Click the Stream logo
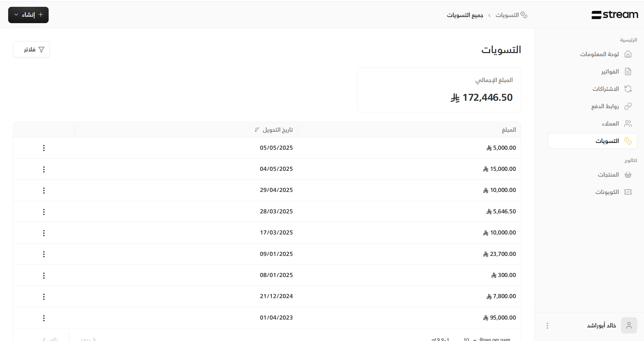Viewport: 644px width, 341px height. point(614,15)
